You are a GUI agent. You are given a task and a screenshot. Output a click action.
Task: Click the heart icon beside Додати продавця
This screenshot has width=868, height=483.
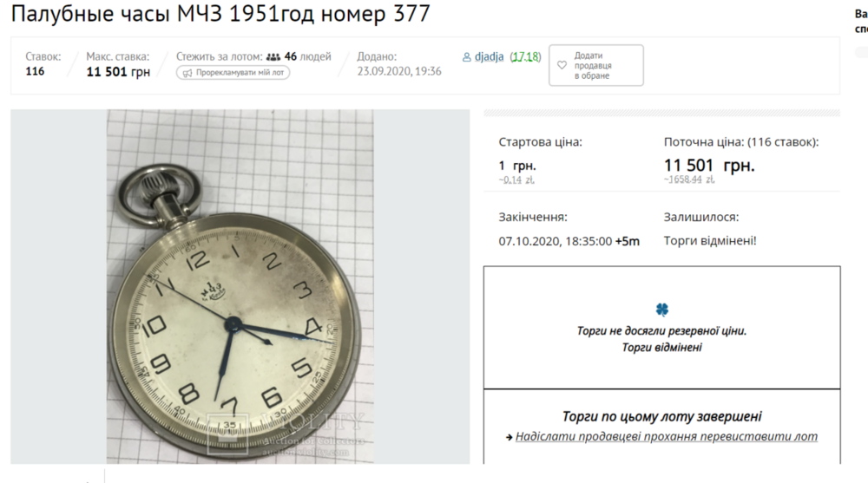tap(562, 65)
